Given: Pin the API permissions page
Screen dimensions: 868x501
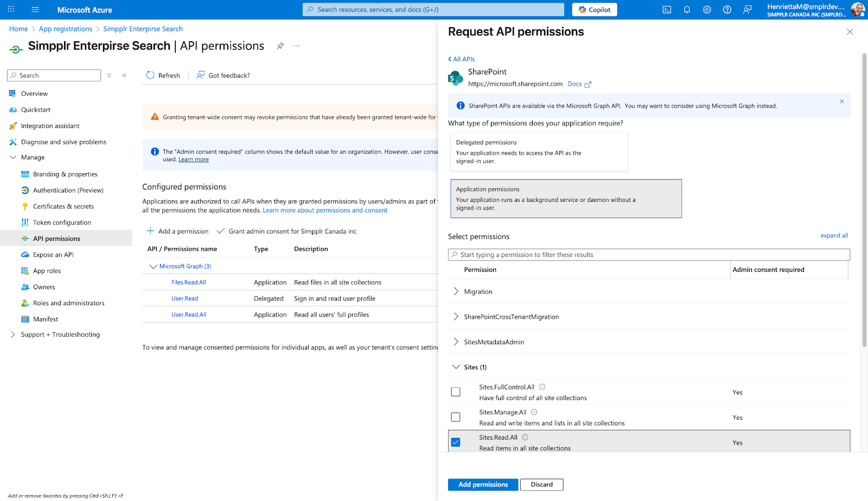Looking at the screenshot, I should coord(280,46).
